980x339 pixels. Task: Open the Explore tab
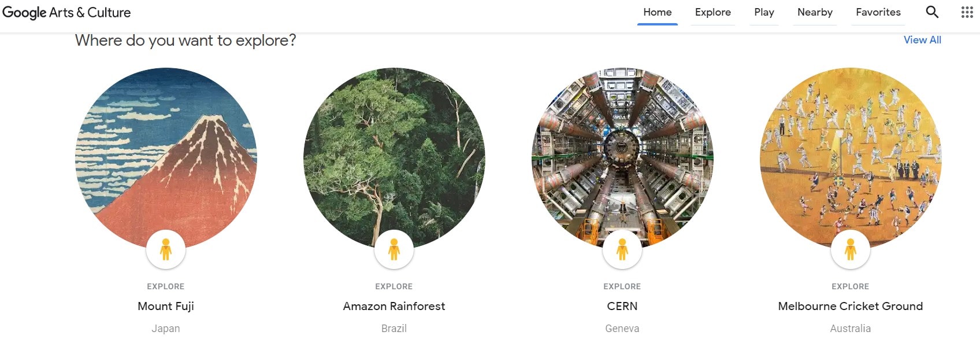point(713,12)
